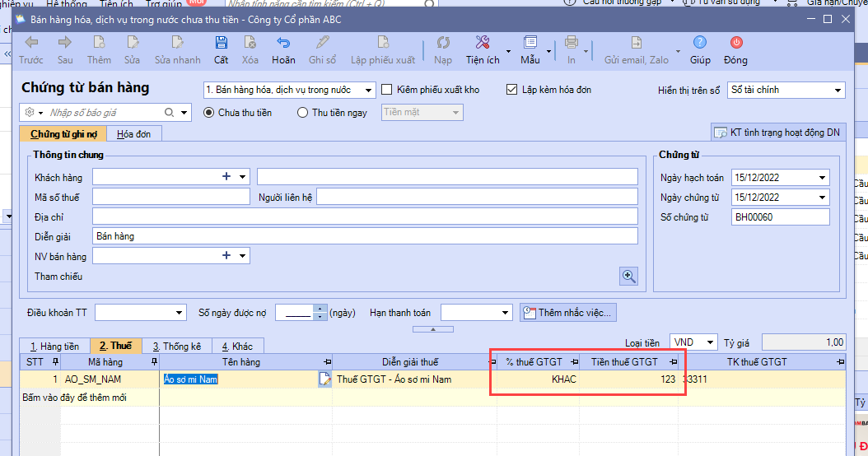
Task: Click the Sửa nhanh quick edit icon
Action: click(177, 43)
